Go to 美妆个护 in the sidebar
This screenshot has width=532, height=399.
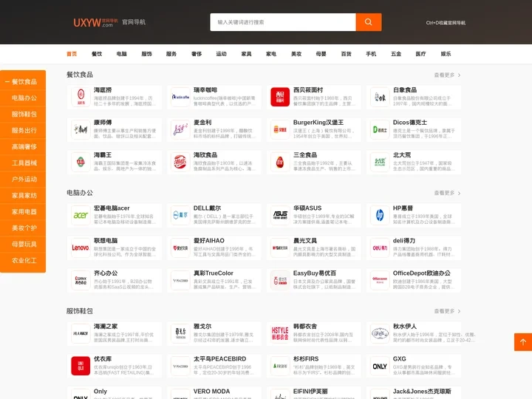[23, 228]
